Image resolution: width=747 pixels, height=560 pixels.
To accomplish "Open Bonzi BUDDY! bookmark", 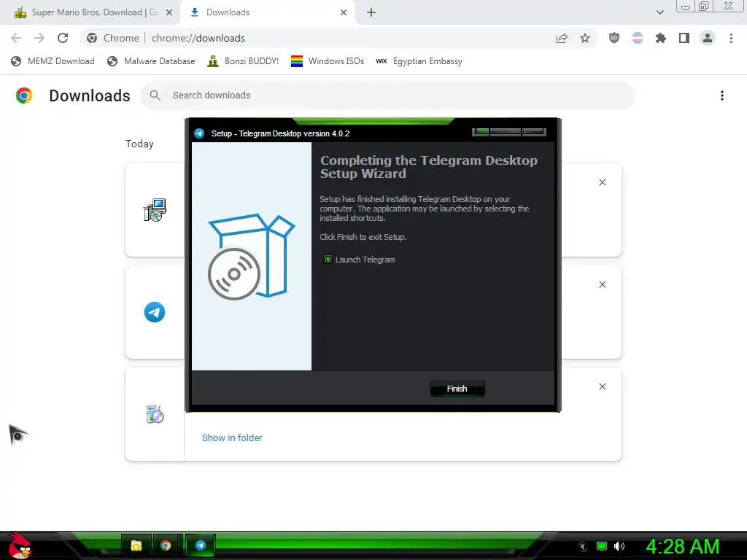I will point(243,61).
